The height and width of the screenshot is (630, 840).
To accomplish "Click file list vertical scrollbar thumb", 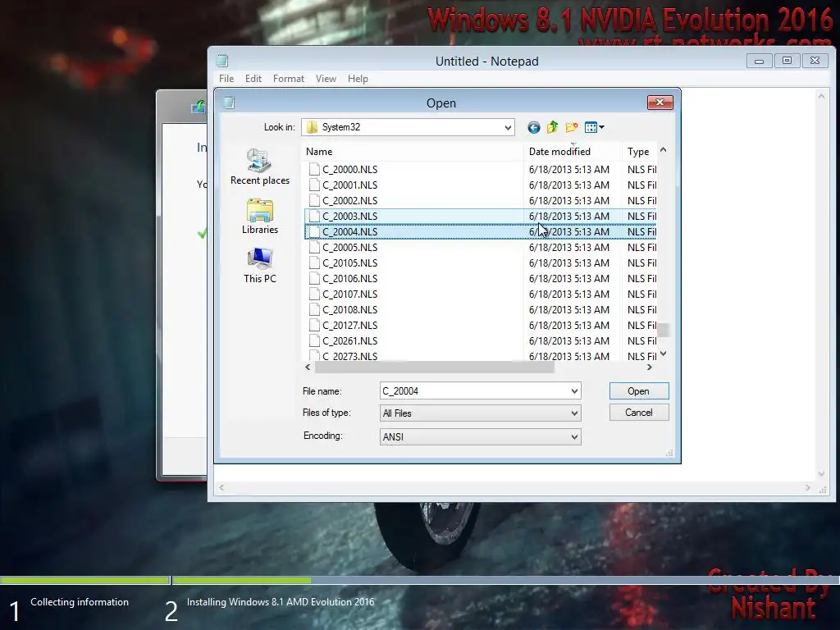I will pos(663,330).
